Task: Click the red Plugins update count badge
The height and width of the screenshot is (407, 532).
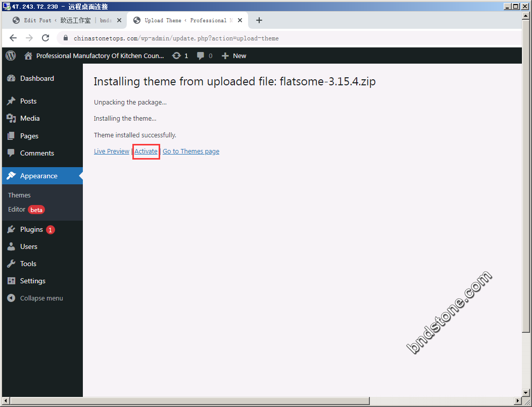Action: 50,230
